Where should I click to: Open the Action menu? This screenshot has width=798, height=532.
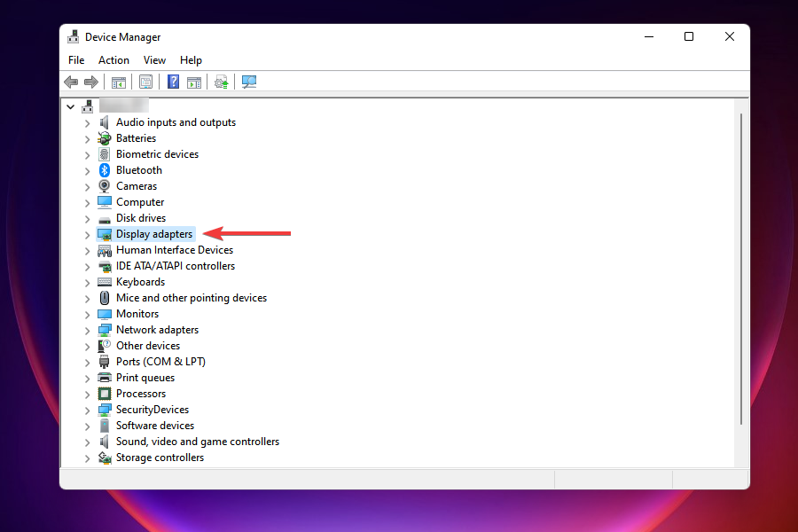(113, 60)
